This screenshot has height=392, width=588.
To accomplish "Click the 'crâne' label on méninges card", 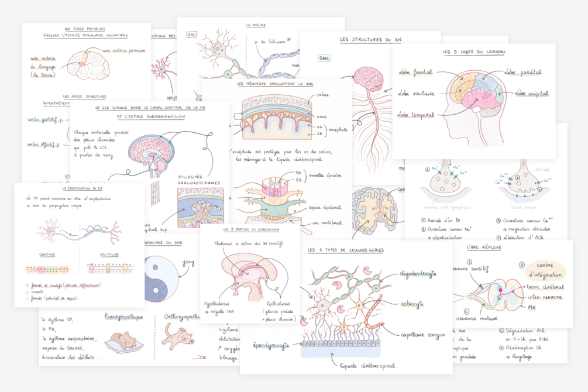I will [322, 95].
